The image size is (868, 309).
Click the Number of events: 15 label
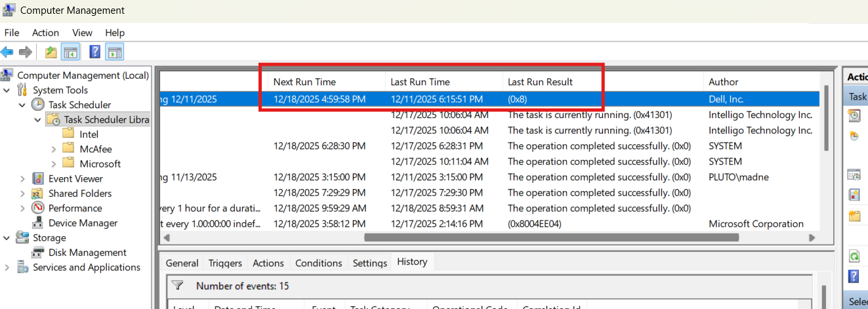pyautogui.click(x=242, y=286)
